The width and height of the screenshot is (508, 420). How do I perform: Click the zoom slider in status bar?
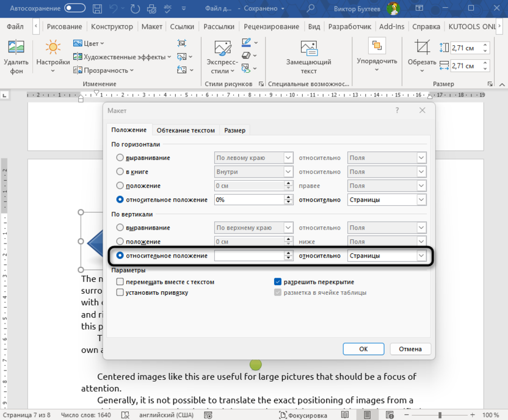440,415
